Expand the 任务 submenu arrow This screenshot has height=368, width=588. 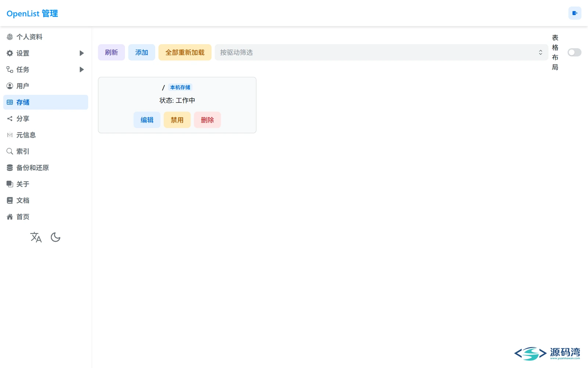82,70
